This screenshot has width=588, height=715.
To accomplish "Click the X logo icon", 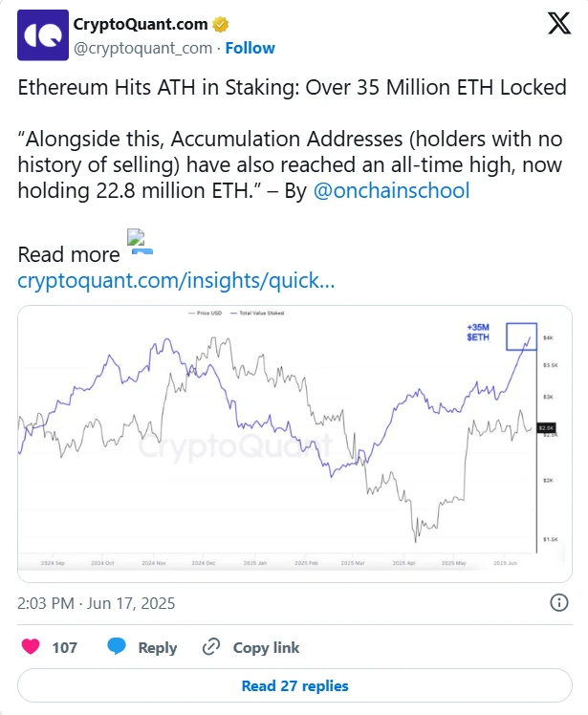I will pos(557,26).
